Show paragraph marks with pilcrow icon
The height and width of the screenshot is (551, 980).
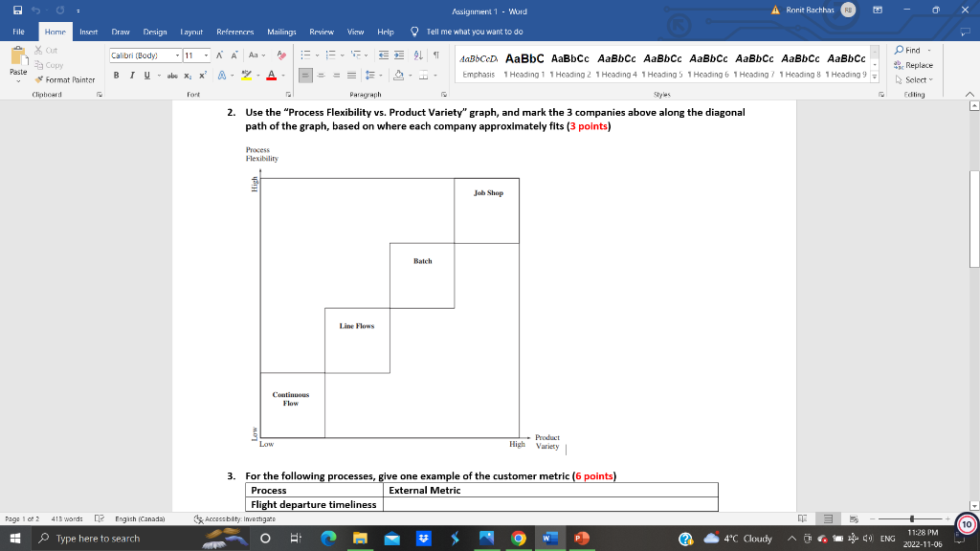tap(436, 55)
